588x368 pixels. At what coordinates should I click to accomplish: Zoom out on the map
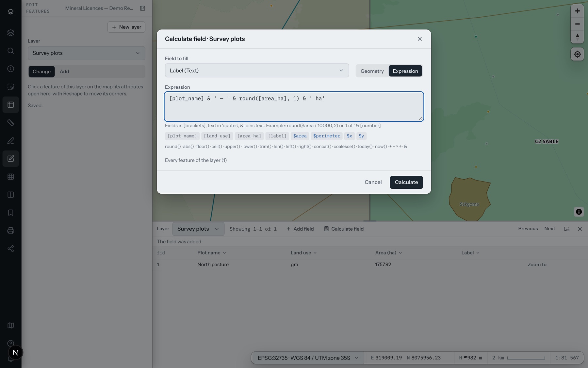577,24
